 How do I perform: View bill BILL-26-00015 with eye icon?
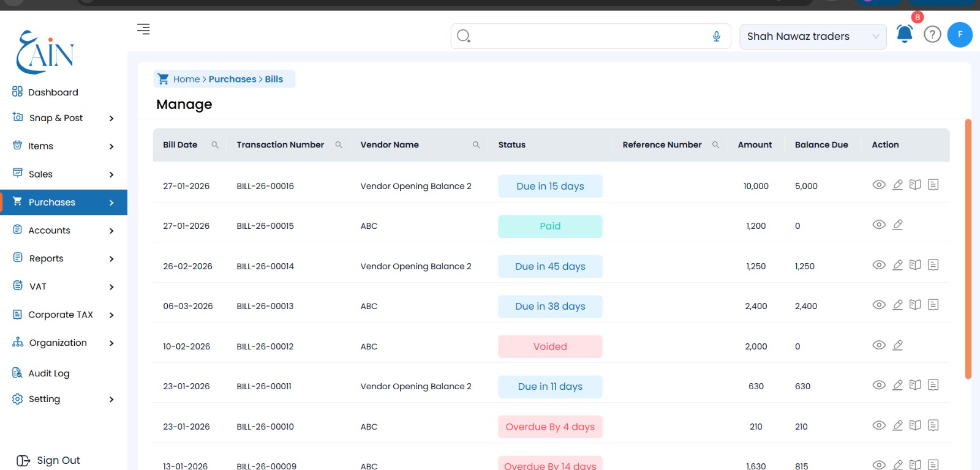879,225
